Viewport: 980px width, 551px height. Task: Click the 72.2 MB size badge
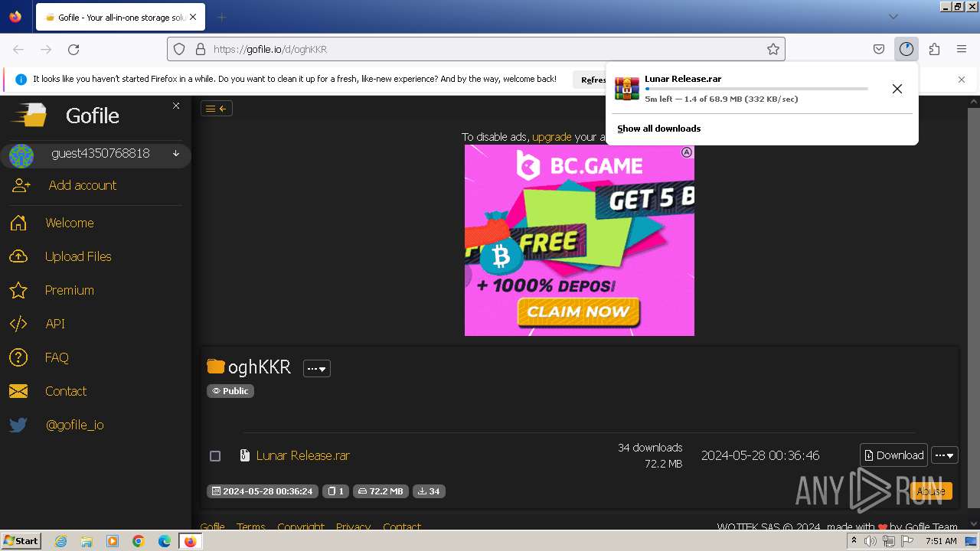click(x=381, y=491)
